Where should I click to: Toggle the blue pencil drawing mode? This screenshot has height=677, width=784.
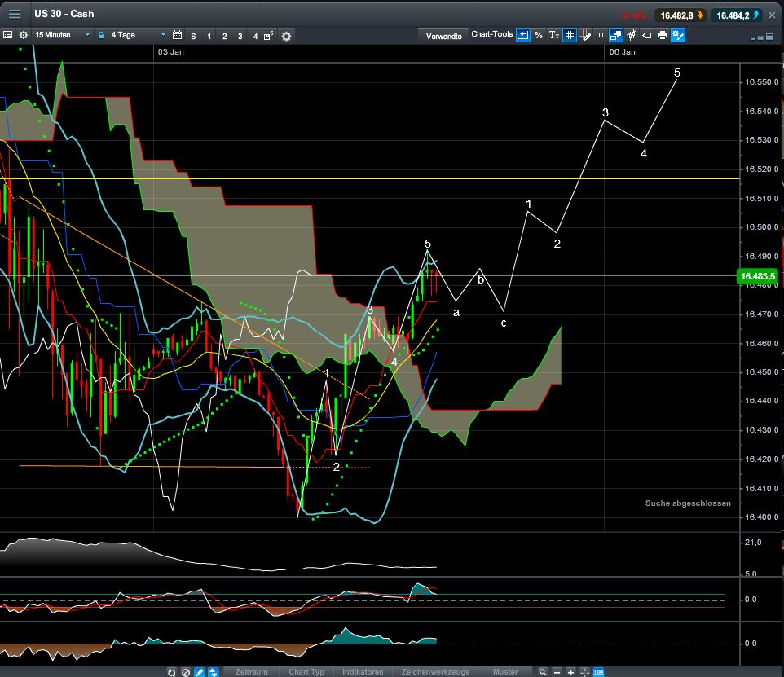pyautogui.click(x=199, y=672)
